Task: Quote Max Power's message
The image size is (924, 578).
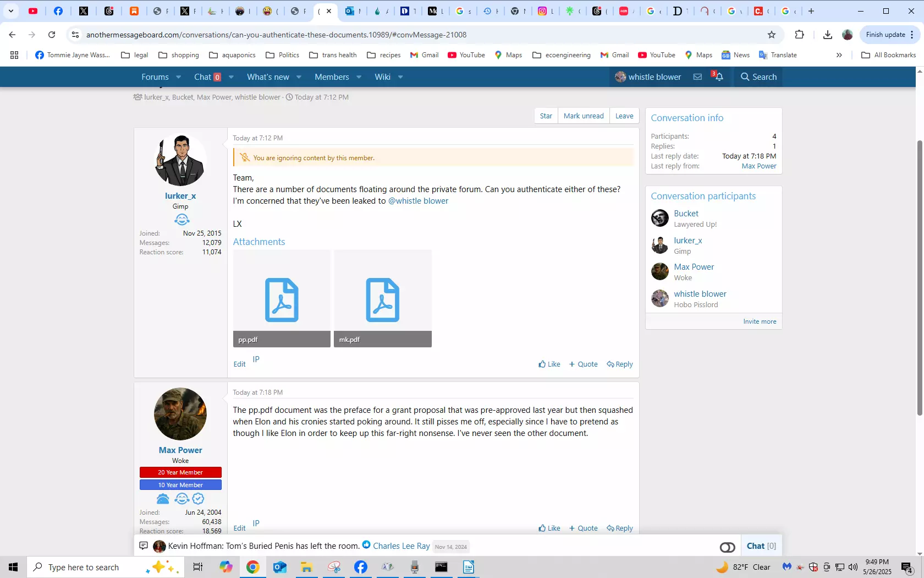Action: pyautogui.click(x=583, y=528)
